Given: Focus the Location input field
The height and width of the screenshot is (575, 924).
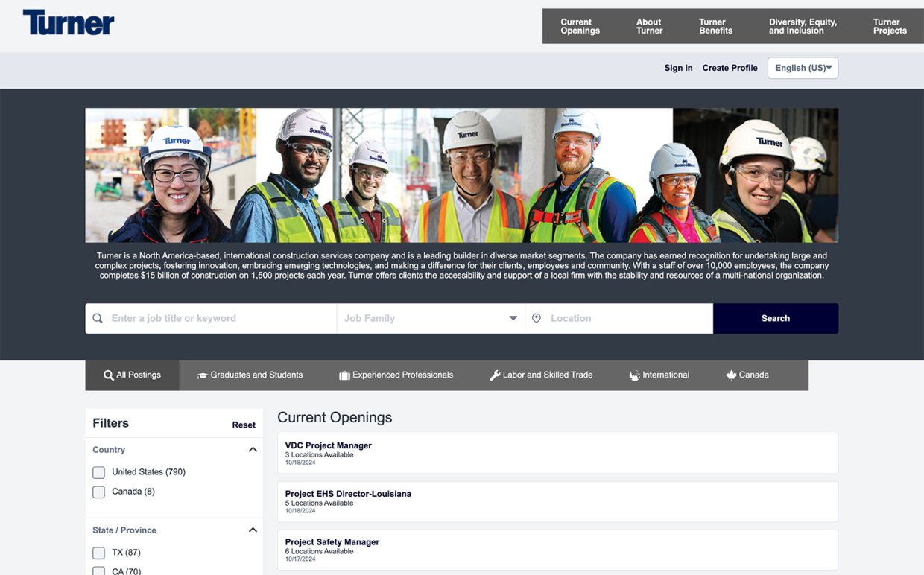Looking at the screenshot, I should [619, 318].
